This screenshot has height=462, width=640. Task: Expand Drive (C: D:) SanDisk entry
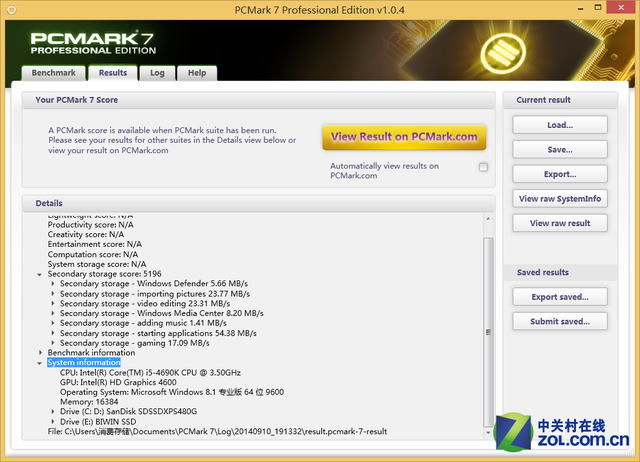53,412
